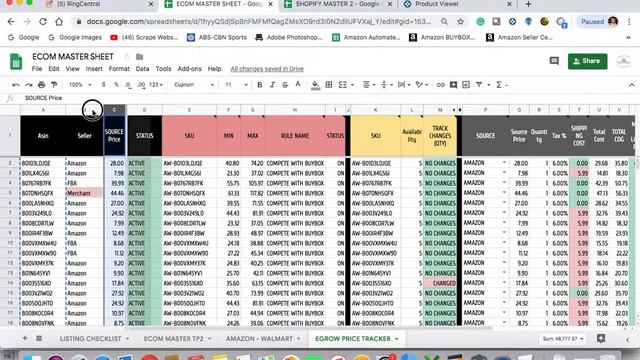Viewport: 640px width, 360px height.
Task: Insert link using chain icon
Action: (x=440, y=85)
